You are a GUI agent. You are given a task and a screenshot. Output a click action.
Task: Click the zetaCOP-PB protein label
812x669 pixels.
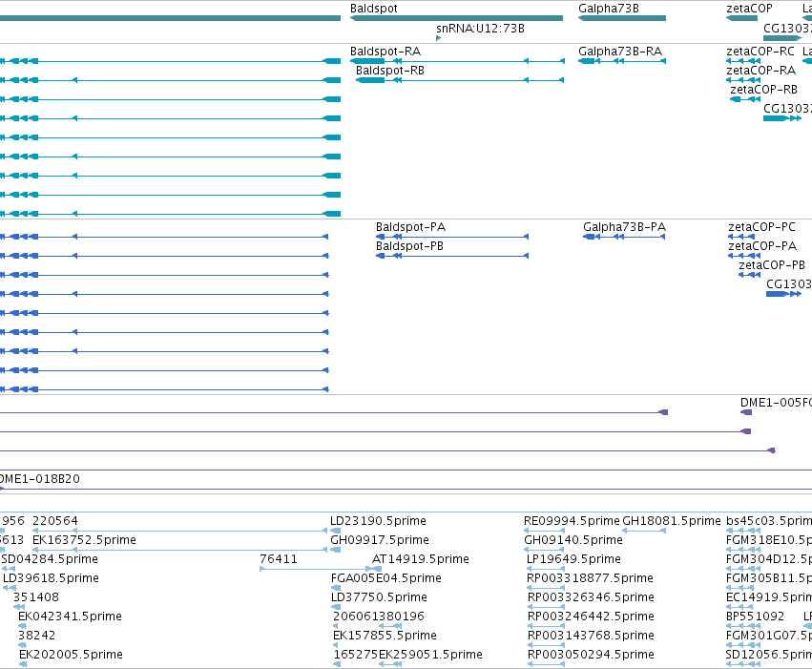click(772, 265)
